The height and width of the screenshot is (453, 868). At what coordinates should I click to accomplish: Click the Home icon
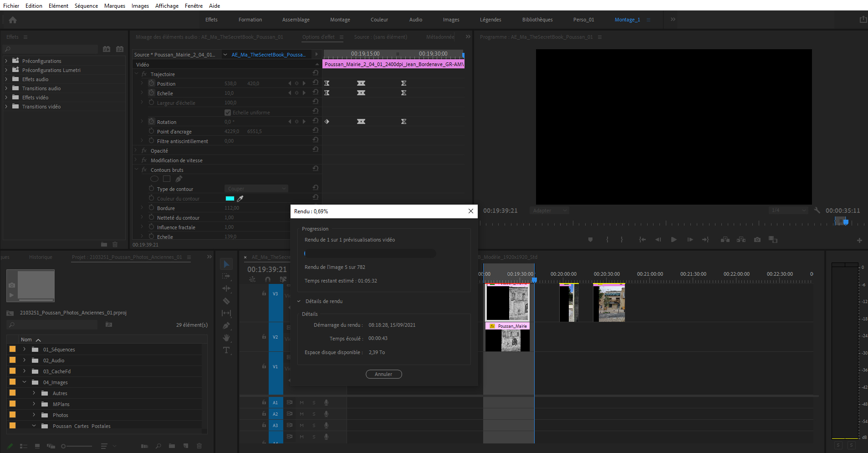coord(13,20)
